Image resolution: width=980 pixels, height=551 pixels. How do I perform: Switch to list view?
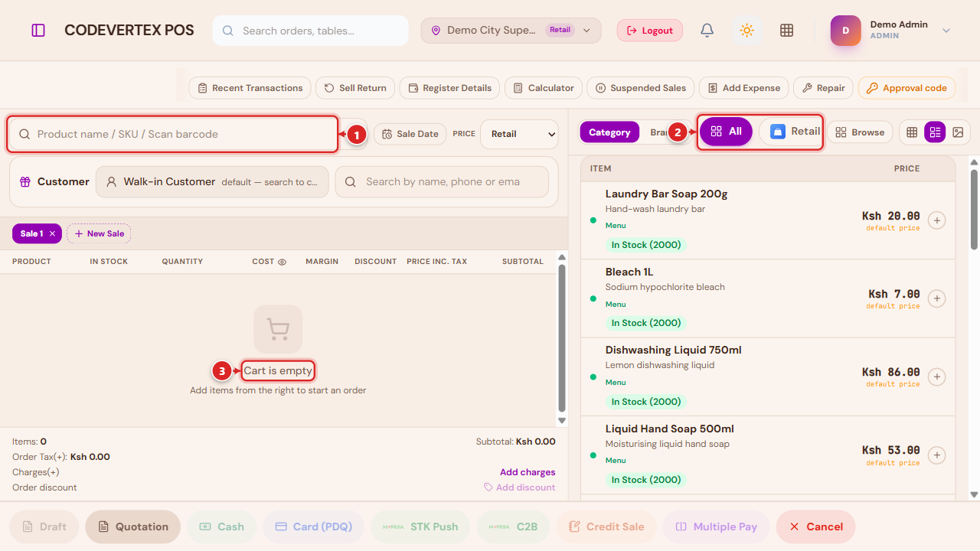point(935,132)
